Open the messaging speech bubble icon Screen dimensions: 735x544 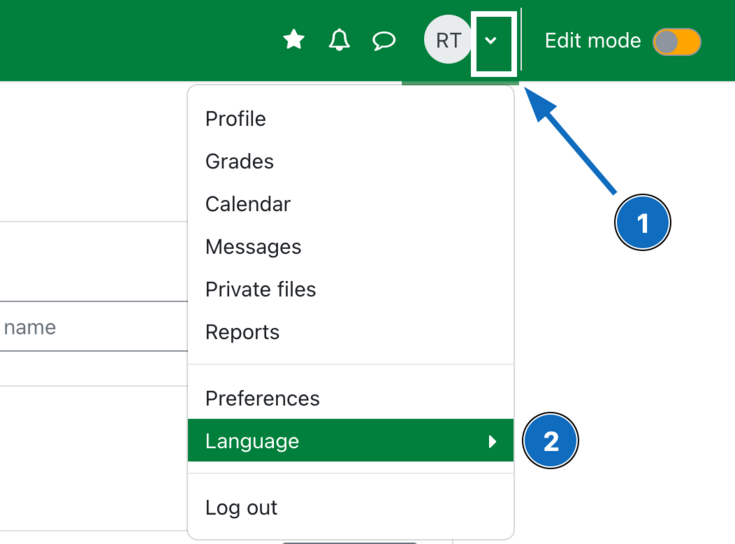click(384, 40)
